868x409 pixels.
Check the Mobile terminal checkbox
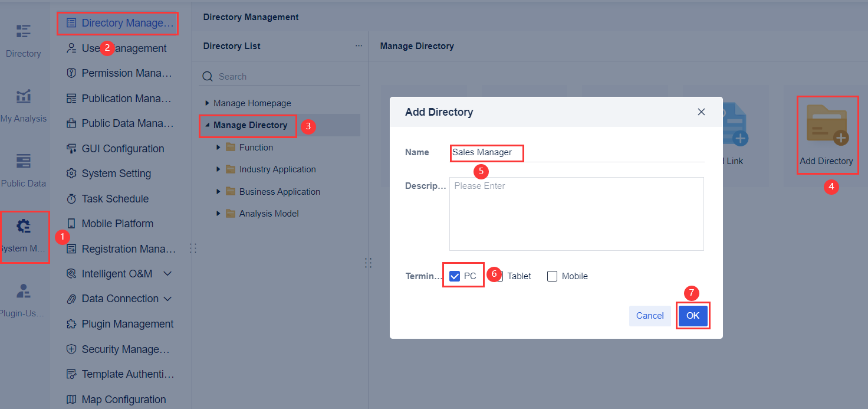[552, 276]
